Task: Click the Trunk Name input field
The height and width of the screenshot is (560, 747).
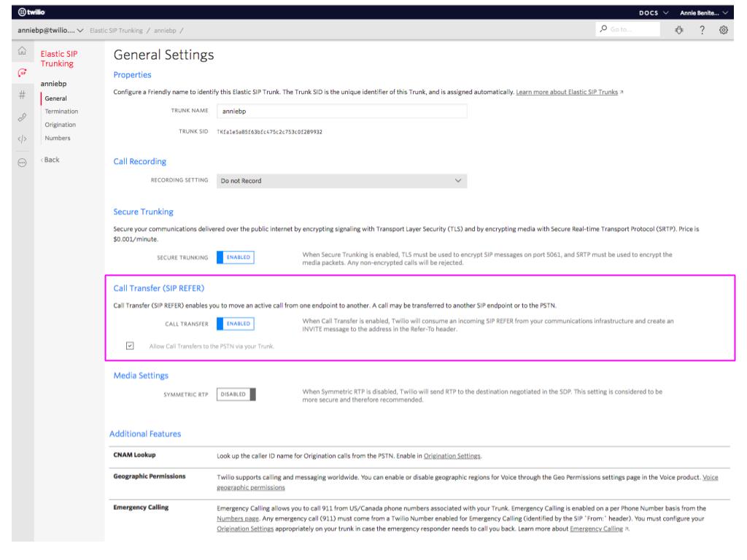Action: click(x=341, y=112)
